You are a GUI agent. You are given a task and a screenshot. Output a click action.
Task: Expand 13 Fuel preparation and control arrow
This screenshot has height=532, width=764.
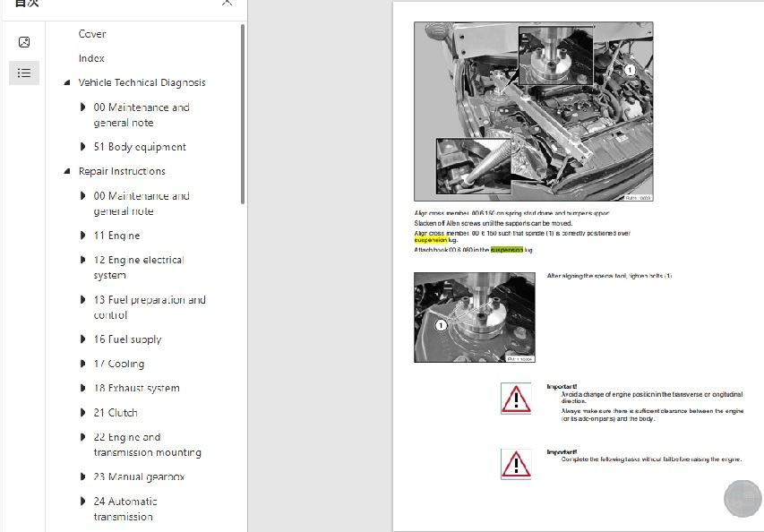[82, 300]
